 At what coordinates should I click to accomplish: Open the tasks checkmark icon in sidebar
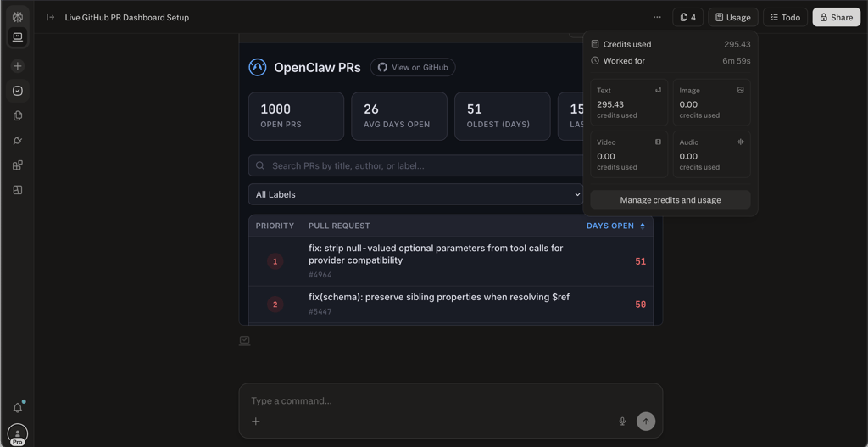(x=18, y=91)
